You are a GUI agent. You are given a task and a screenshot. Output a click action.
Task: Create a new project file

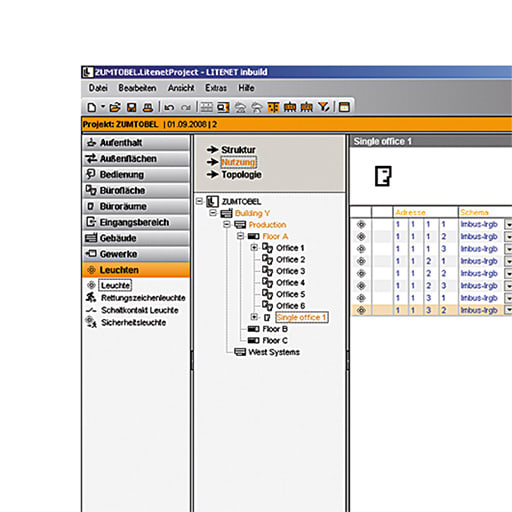(92, 107)
